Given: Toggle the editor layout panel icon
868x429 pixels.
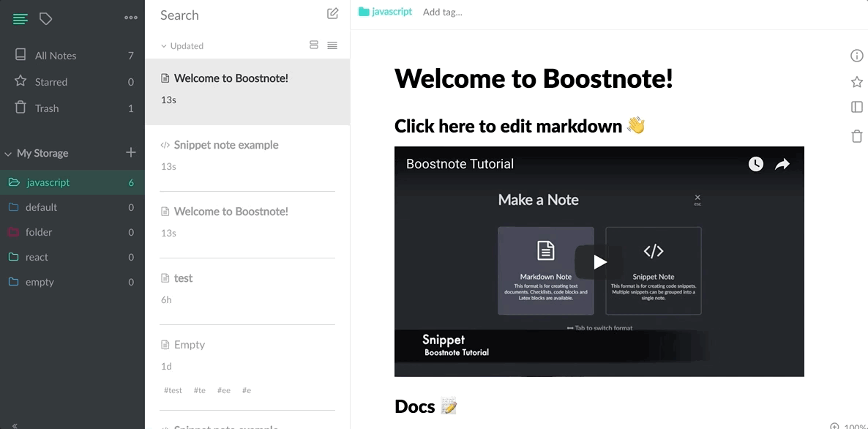Looking at the screenshot, I should coord(856,107).
